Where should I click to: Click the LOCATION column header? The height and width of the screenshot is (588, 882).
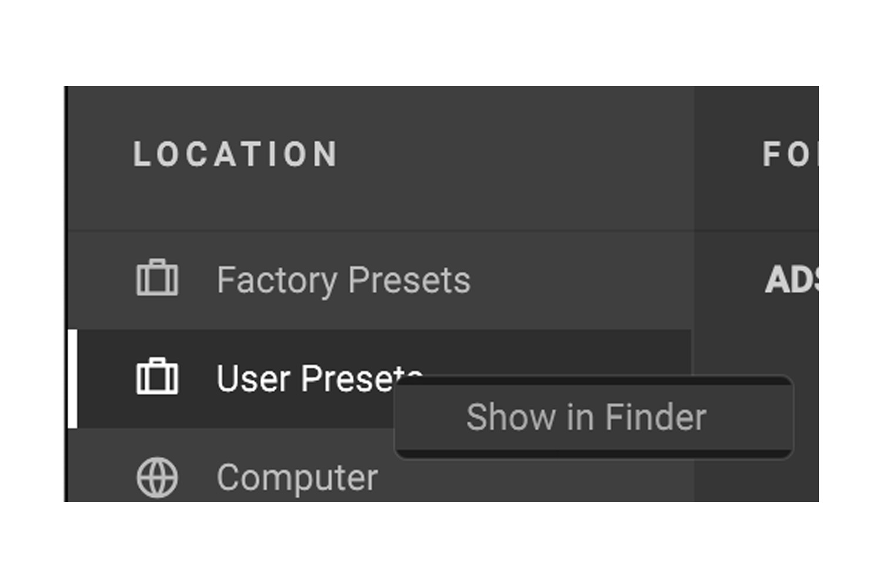235,155
